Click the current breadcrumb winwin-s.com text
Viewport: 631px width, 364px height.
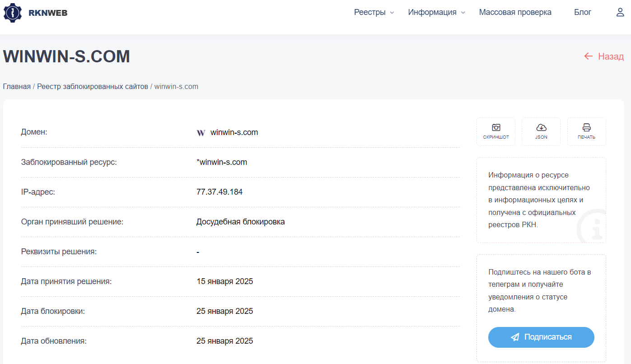176,86
